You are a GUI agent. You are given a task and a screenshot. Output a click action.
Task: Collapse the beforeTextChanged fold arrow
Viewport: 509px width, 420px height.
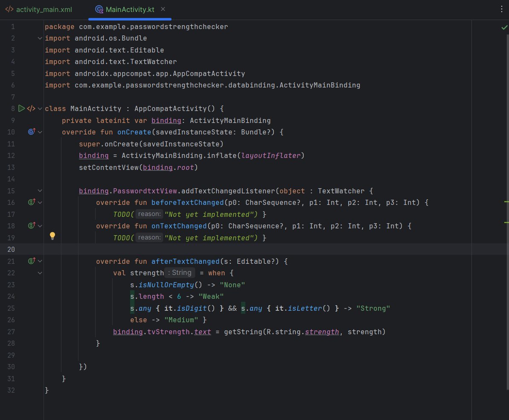click(x=40, y=202)
